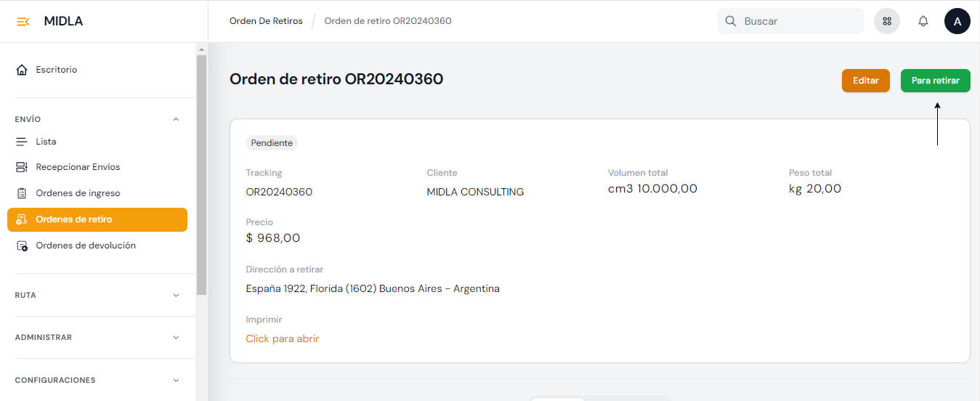Open the "Click para abrir" print link

tap(283, 339)
